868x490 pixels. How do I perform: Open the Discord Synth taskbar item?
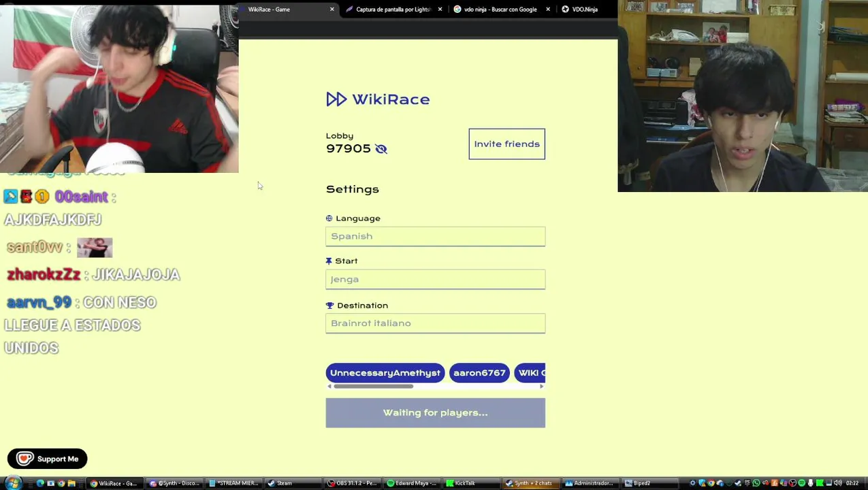[x=174, y=483]
